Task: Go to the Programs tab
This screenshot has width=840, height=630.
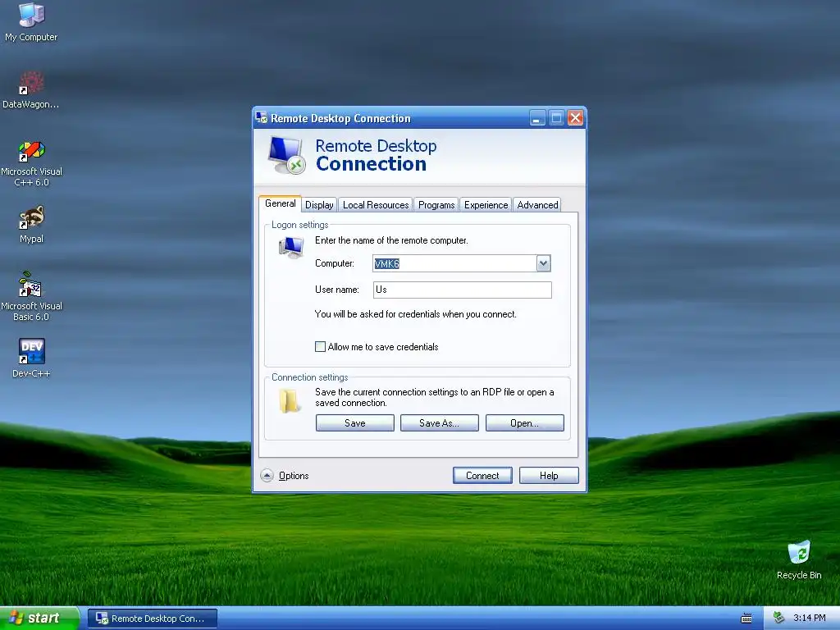Action: (436, 204)
